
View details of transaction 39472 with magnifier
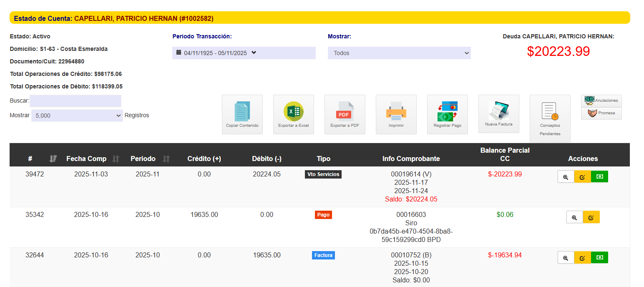(x=566, y=177)
